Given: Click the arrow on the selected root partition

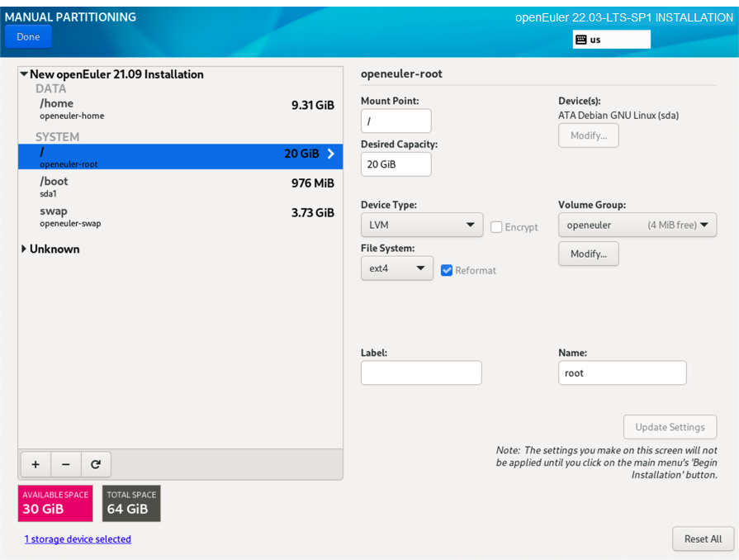Looking at the screenshot, I should pyautogui.click(x=330, y=154).
